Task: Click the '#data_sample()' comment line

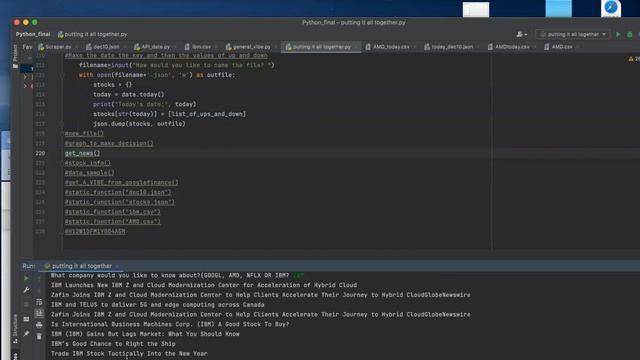Action: coord(89,173)
